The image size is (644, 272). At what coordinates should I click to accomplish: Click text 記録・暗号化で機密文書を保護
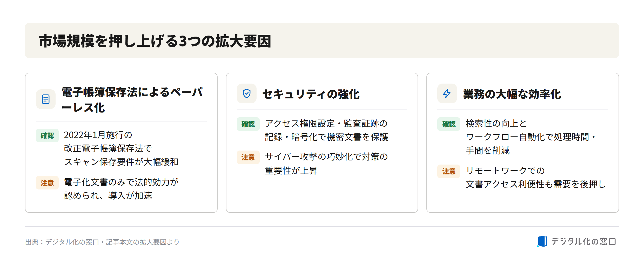(x=327, y=137)
